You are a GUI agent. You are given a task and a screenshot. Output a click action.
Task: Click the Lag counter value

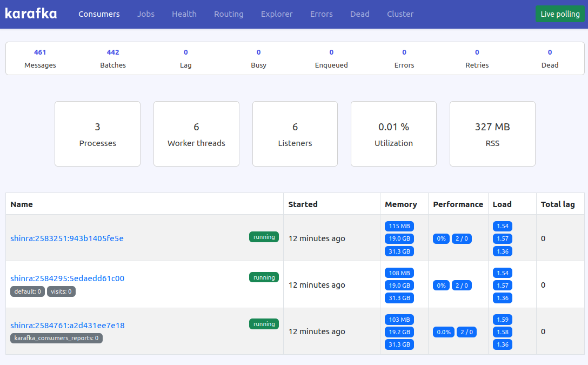185,52
